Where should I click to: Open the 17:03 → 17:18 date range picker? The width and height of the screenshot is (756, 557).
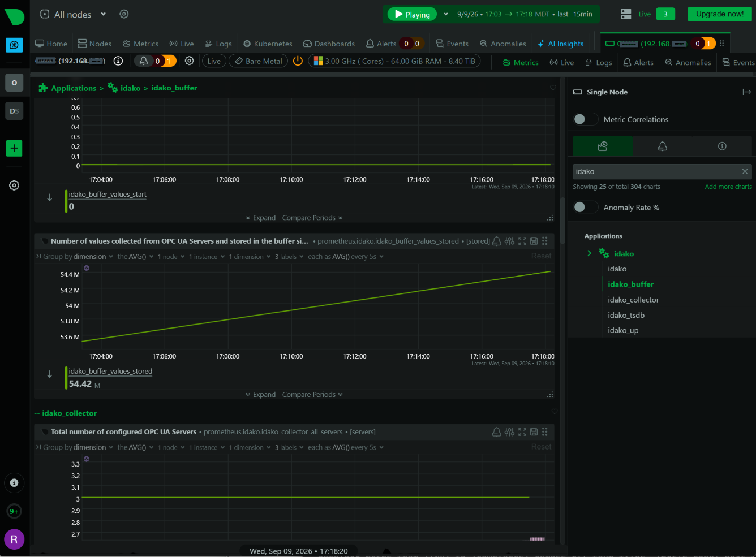point(525,14)
